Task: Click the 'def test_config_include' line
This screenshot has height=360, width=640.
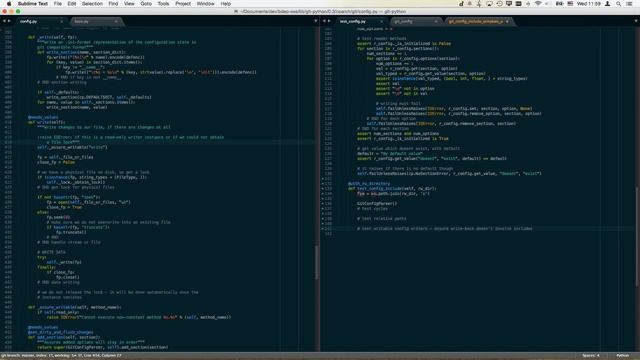Action: click(392, 189)
